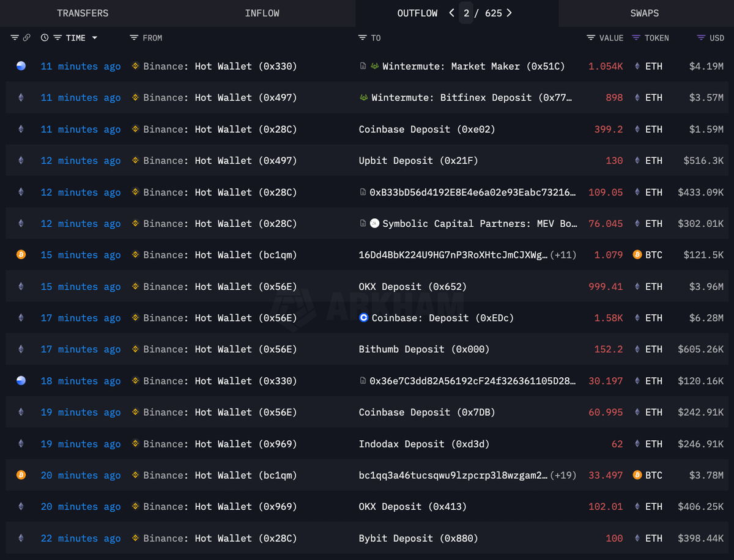Viewport: 734px width, 560px height.
Task: Open the TIME sort dropdown arrow
Action: [x=95, y=38]
